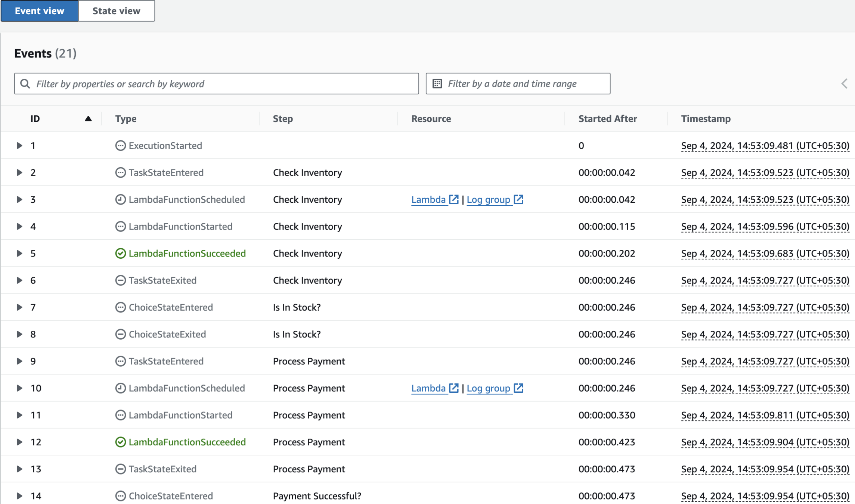Expand event 13 TaskStateExited row

coord(19,469)
